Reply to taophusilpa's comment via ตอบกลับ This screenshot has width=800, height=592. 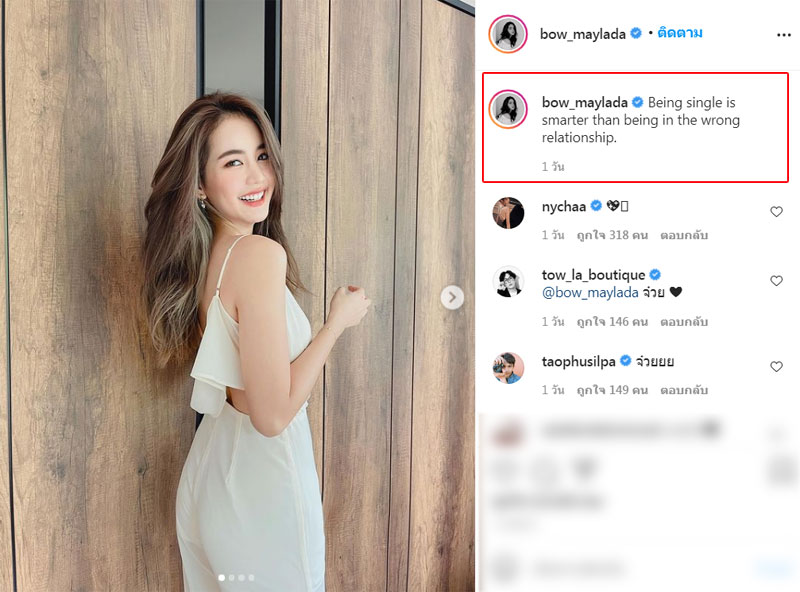(x=684, y=390)
